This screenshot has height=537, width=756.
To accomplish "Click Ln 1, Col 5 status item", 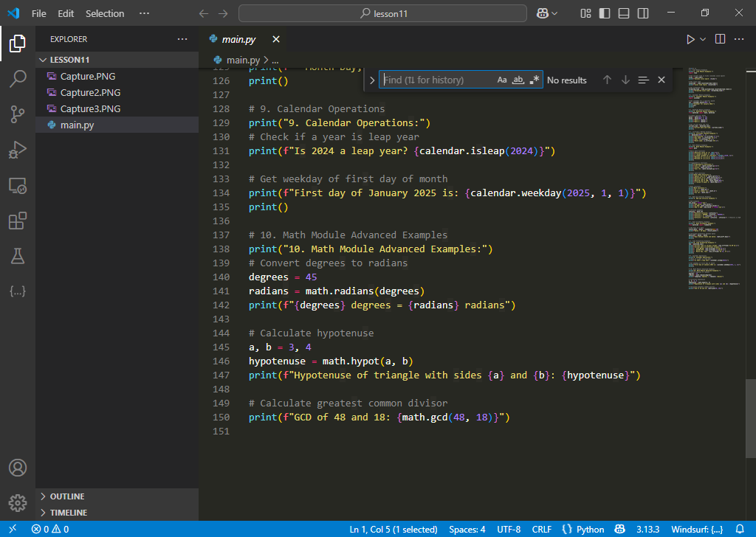I will tap(394, 529).
